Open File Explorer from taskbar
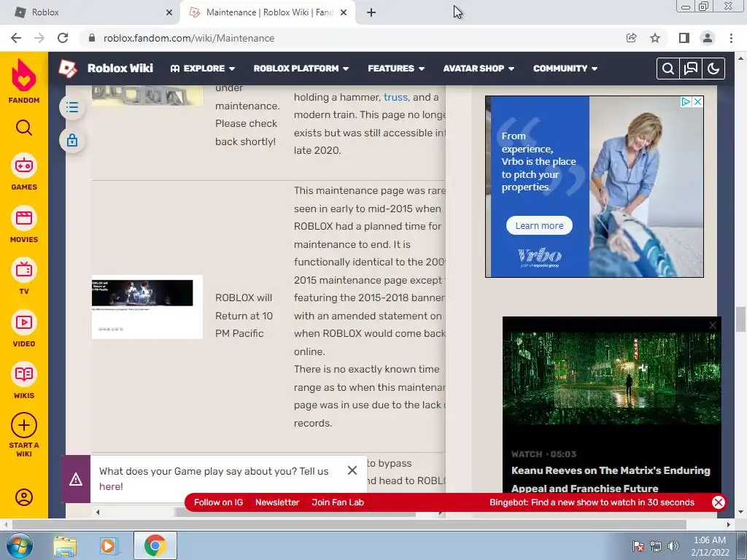The image size is (747, 560). click(x=65, y=545)
